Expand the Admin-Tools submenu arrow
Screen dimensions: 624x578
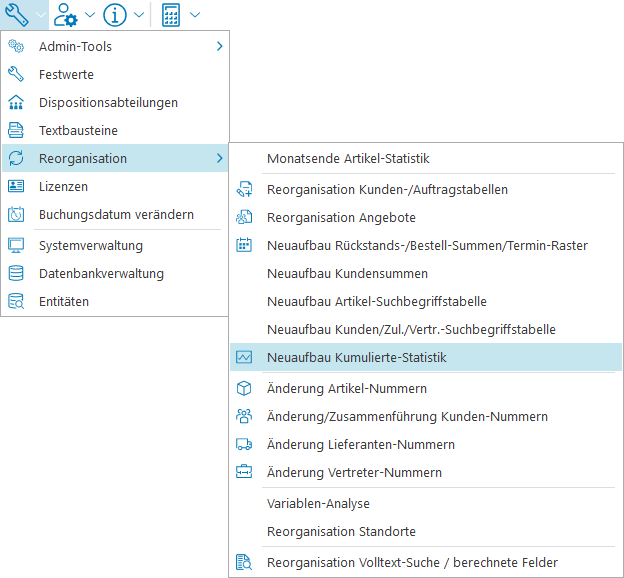tap(219, 46)
